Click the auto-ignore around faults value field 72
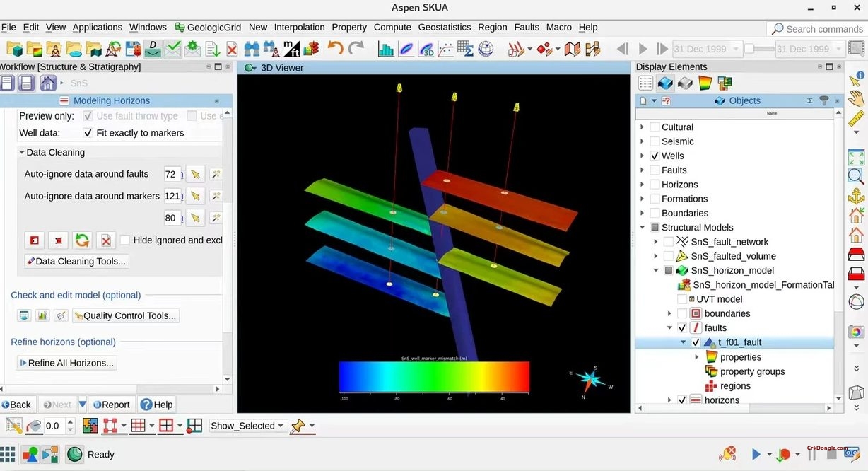Screen dimensions: 868x471 point(172,174)
